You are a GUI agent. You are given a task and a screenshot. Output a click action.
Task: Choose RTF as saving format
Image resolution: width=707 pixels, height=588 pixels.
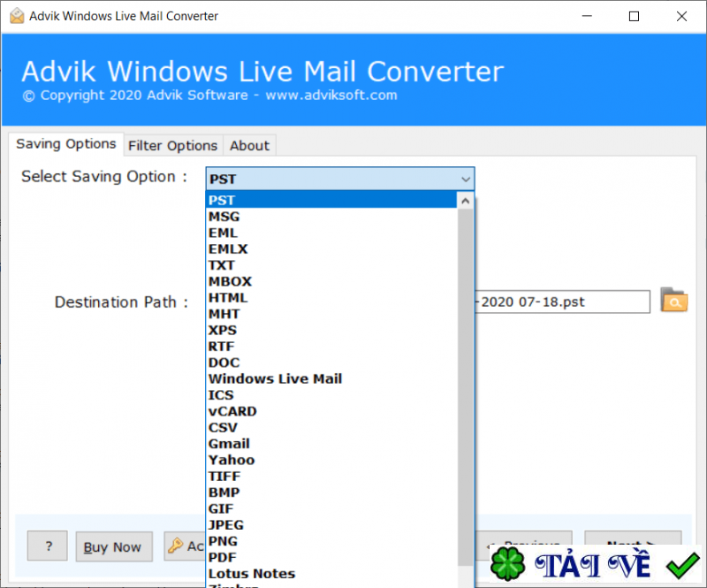point(331,347)
